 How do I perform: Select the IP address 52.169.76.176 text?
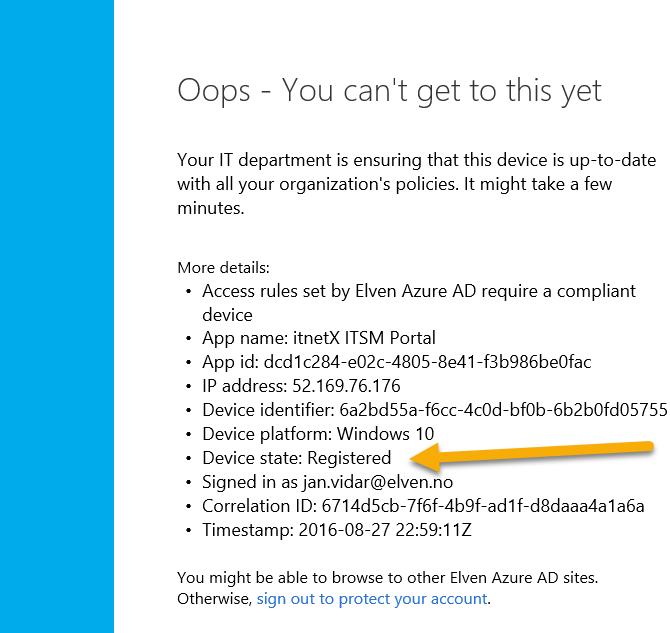[x=301, y=386]
